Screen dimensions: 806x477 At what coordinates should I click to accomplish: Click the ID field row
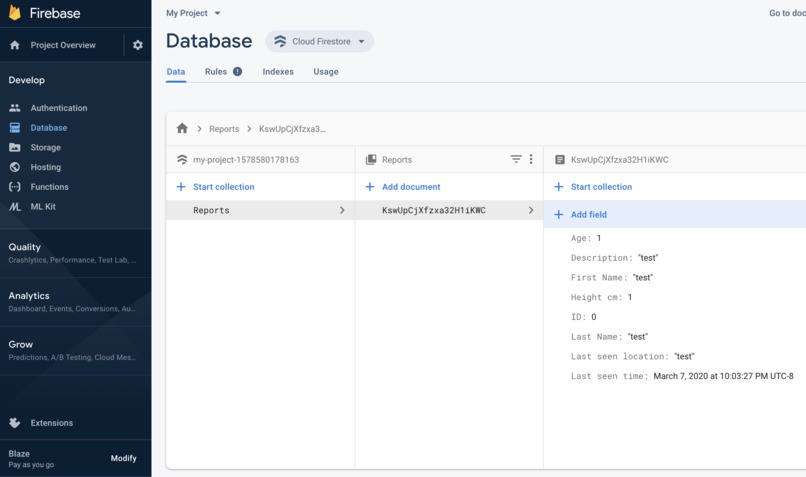click(583, 317)
